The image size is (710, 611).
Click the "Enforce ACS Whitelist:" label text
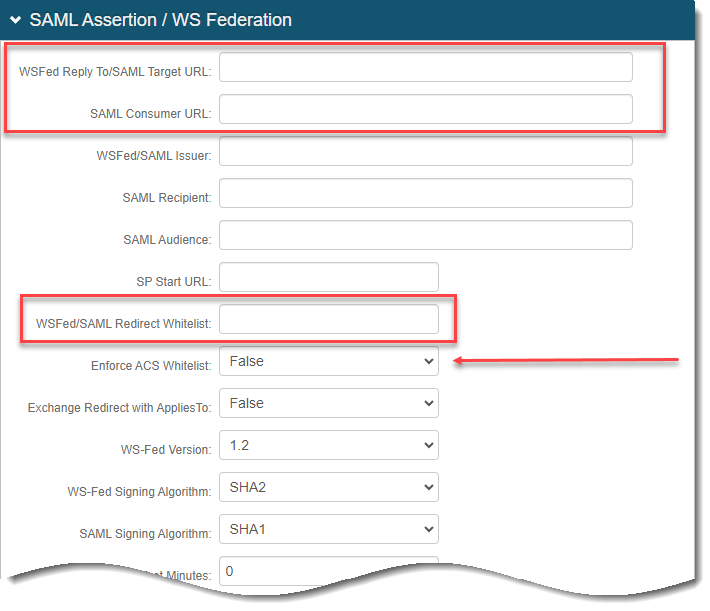[x=151, y=366]
